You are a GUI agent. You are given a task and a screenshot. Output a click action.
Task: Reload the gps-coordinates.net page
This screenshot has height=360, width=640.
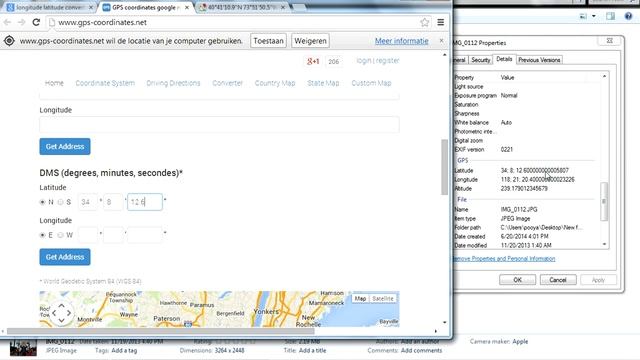tap(36, 22)
